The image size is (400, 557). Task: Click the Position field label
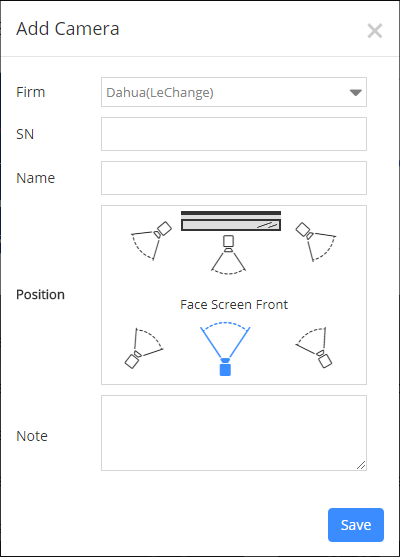(40, 294)
